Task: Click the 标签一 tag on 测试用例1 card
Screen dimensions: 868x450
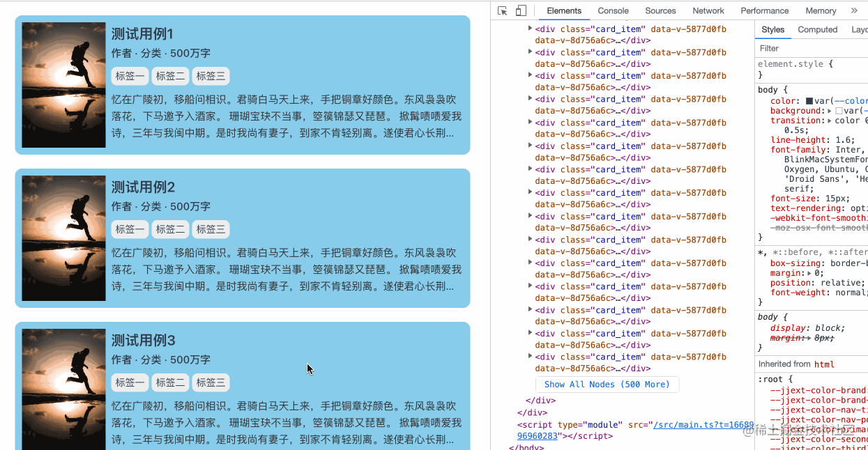Action: 130,75
